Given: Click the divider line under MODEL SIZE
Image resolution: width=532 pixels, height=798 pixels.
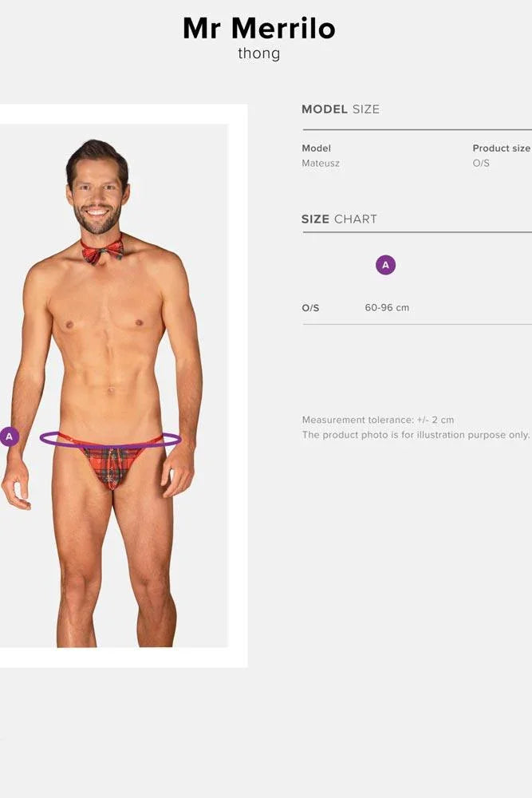Looking at the screenshot, I should 417,130.
